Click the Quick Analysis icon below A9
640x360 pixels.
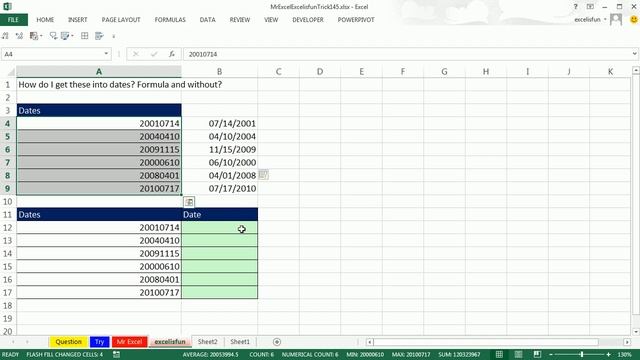point(189,202)
